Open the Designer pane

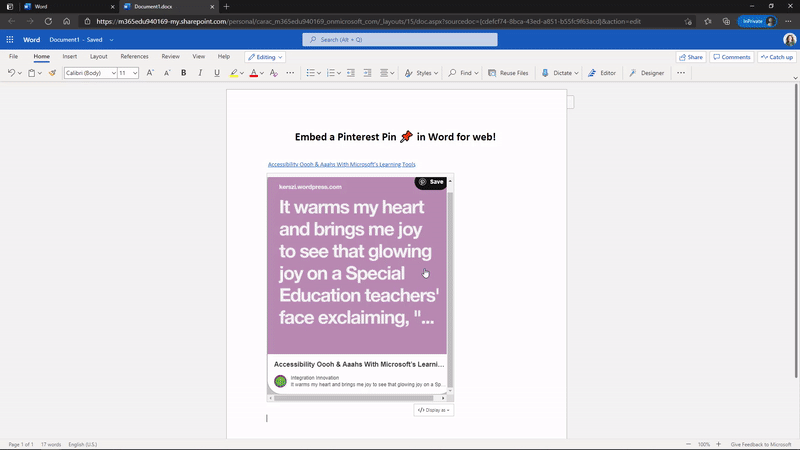(646, 73)
